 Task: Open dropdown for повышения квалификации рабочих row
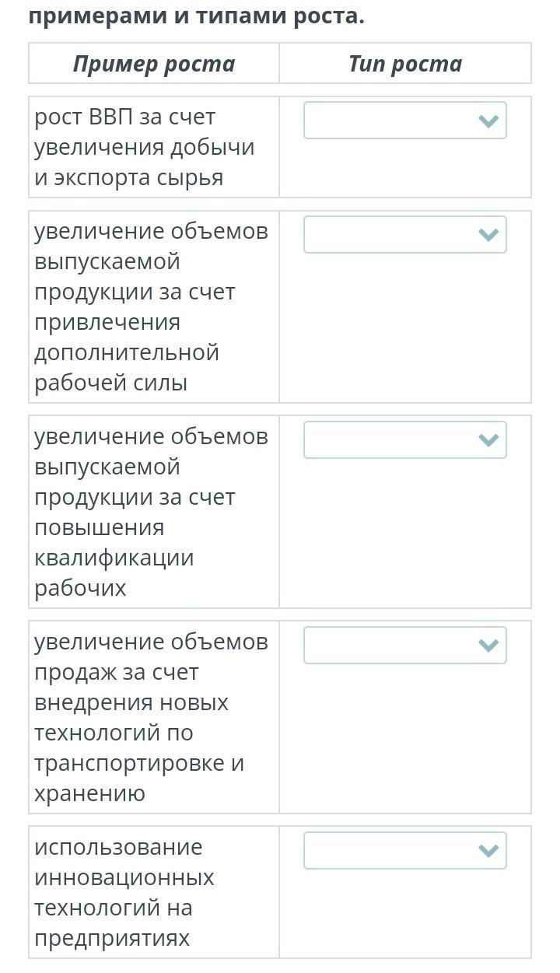pos(404,440)
